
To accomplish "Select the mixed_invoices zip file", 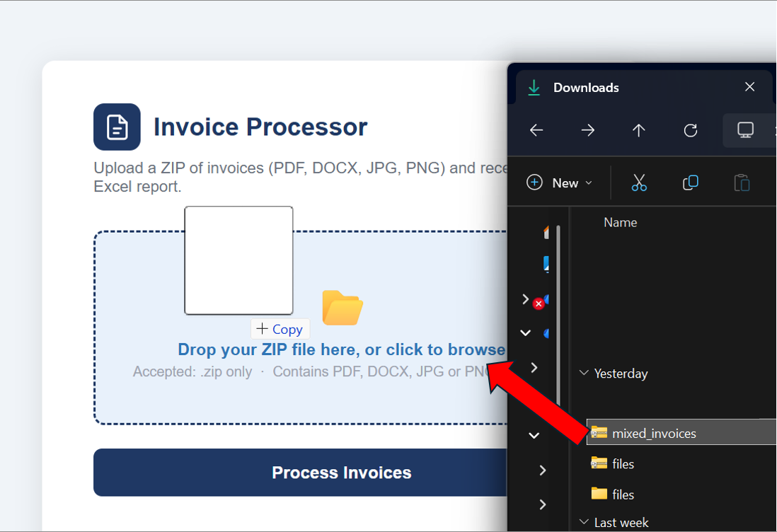I will [x=681, y=433].
